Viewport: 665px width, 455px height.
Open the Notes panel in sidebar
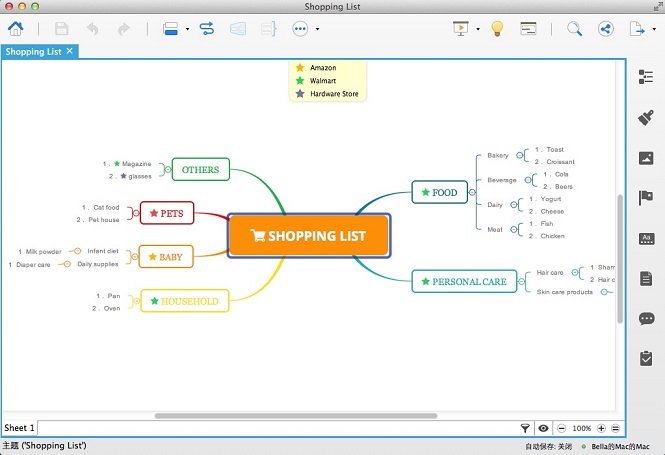645,278
